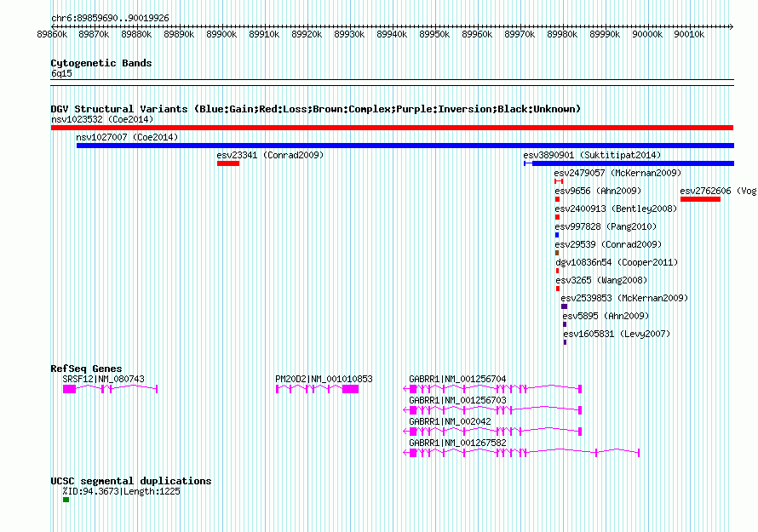
Task: Click UCSC segmental duplications track title
Action: coord(131,481)
